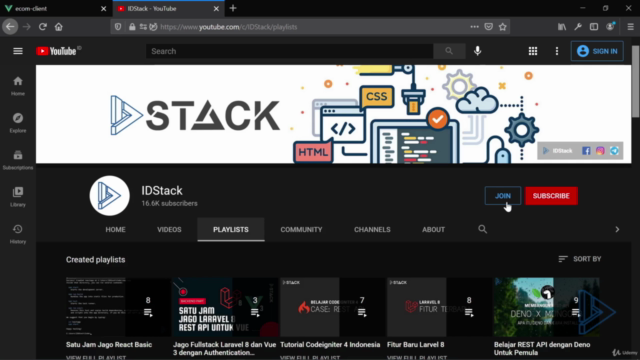Close the IDStack - YouTube tab
The image size is (640, 360).
pos(216,9)
